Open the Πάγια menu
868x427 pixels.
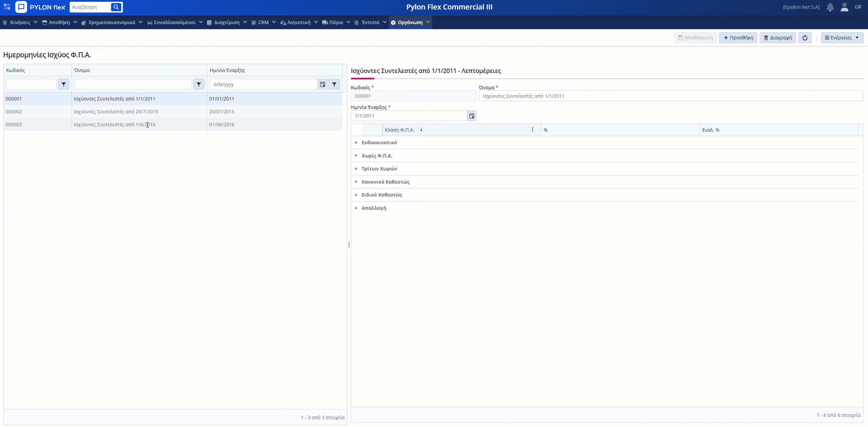tap(336, 22)
